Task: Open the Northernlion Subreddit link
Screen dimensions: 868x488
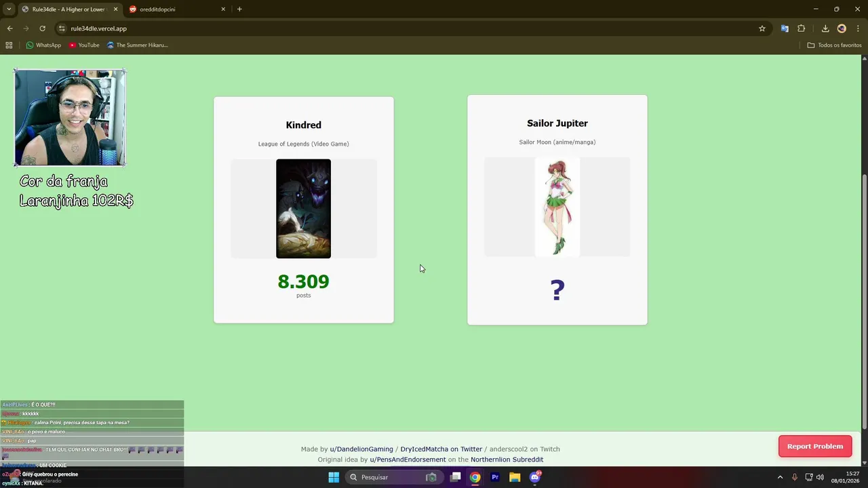Action: (x=507, y=460)
